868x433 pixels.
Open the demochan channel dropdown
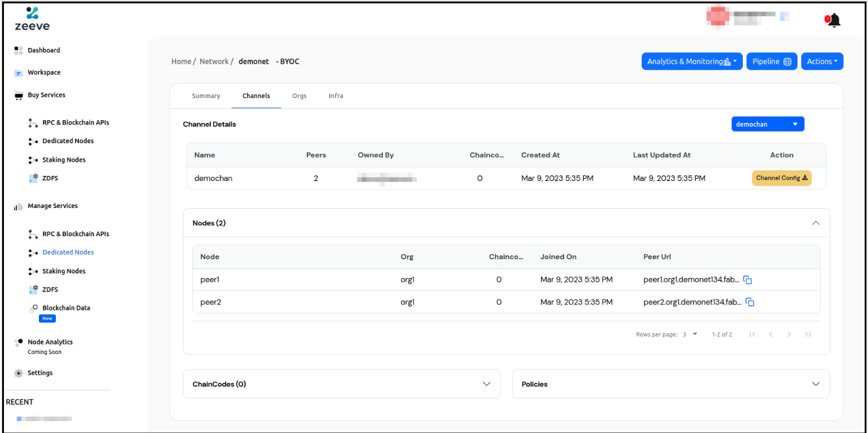point(768,124)
